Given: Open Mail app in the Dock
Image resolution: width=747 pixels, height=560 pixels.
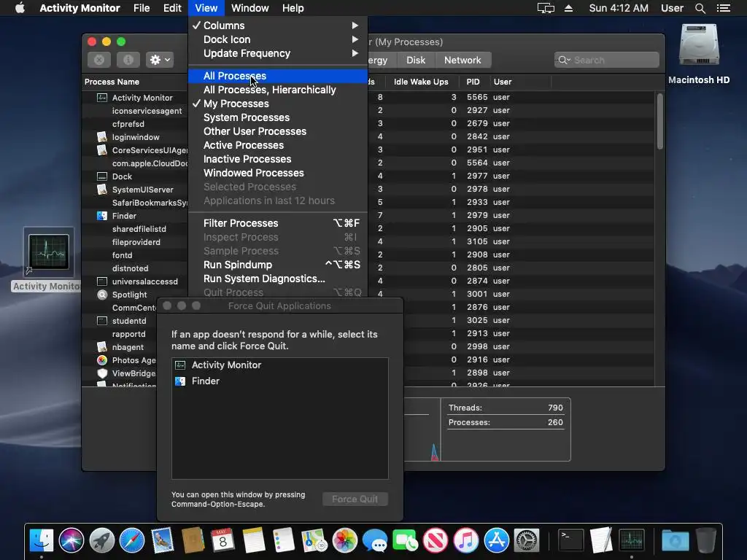Looking at the screenshot, I should tap(163, 540).
